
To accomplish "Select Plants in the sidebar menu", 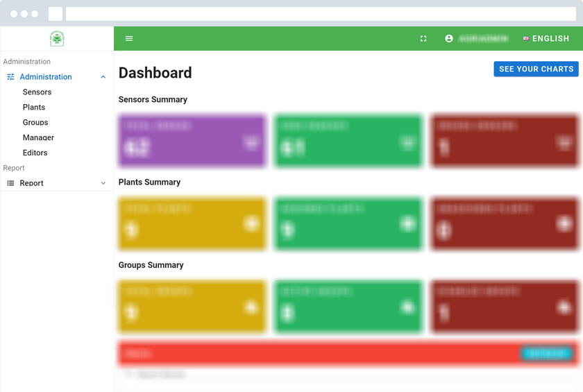I will click(34, 108).
